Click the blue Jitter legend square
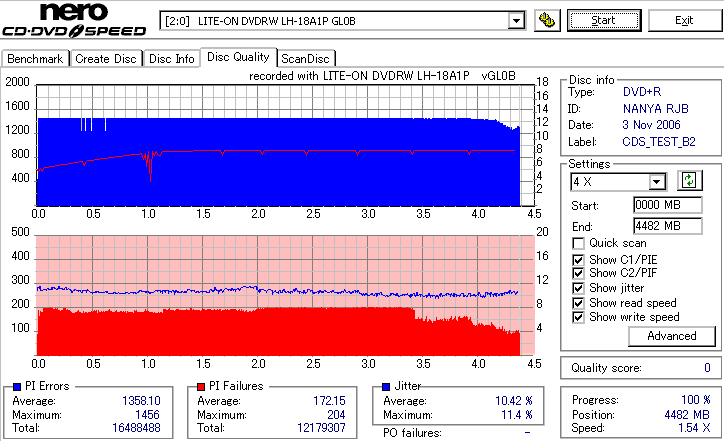Image resolution: width=724 pixels, height=441 pixels. pos(386,387)
